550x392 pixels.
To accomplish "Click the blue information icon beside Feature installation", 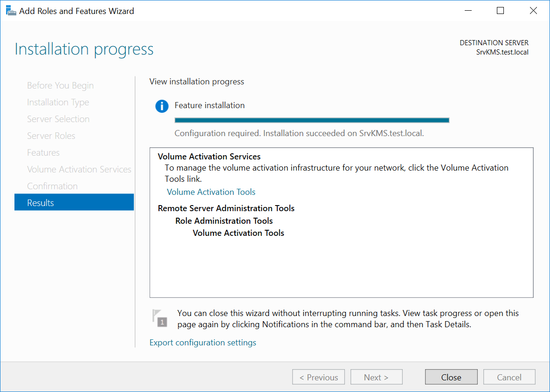I will tap(162, 106).
